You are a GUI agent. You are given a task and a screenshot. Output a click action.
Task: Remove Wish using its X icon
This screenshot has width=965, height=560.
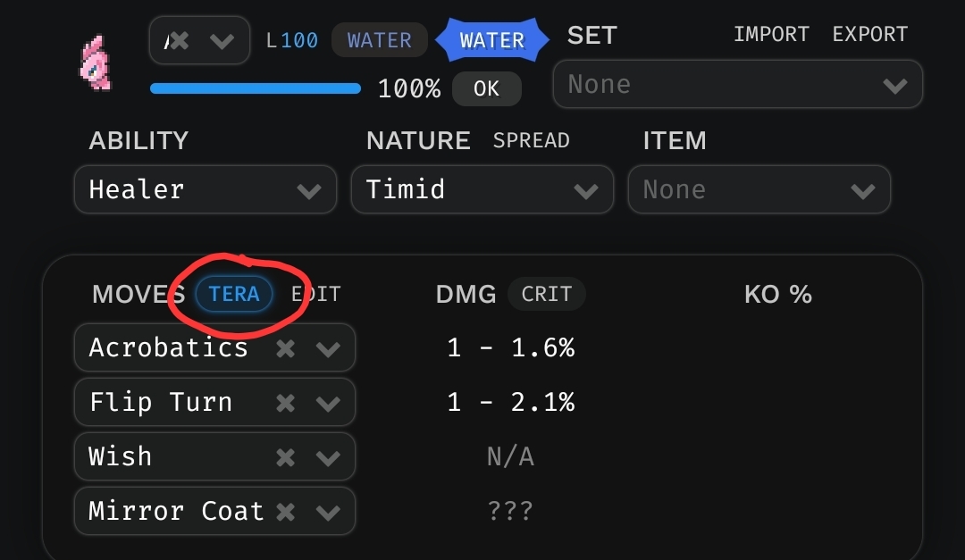pyautogui.click(x=285, y=457)
